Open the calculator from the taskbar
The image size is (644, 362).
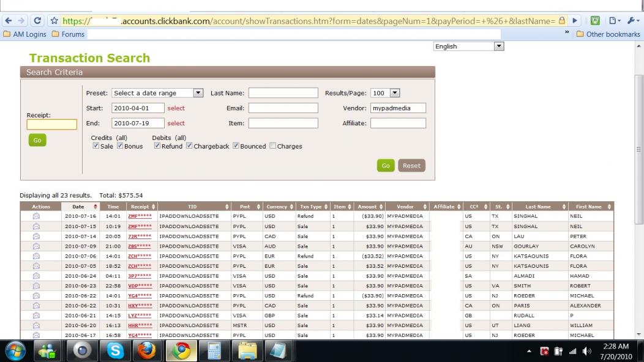[214, 350]
